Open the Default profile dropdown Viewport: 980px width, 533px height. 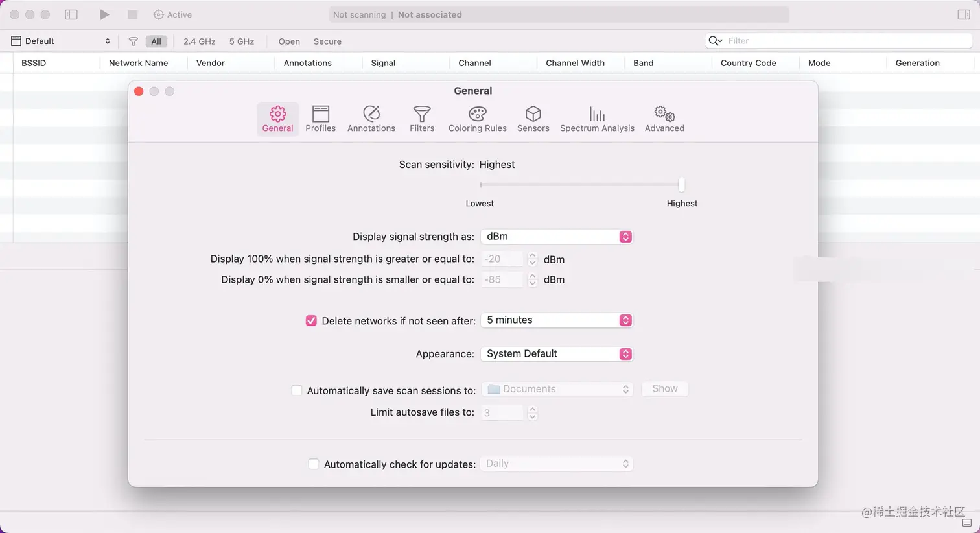click(x=61, y=41)
